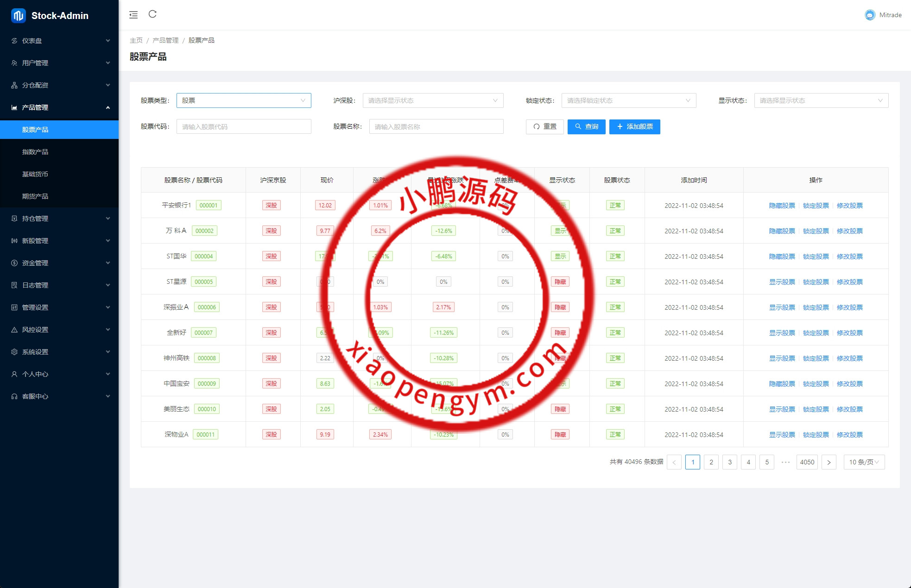911x588 pixels.
Task: Click the page refresh icon in header
Action: tap(152, 14)
